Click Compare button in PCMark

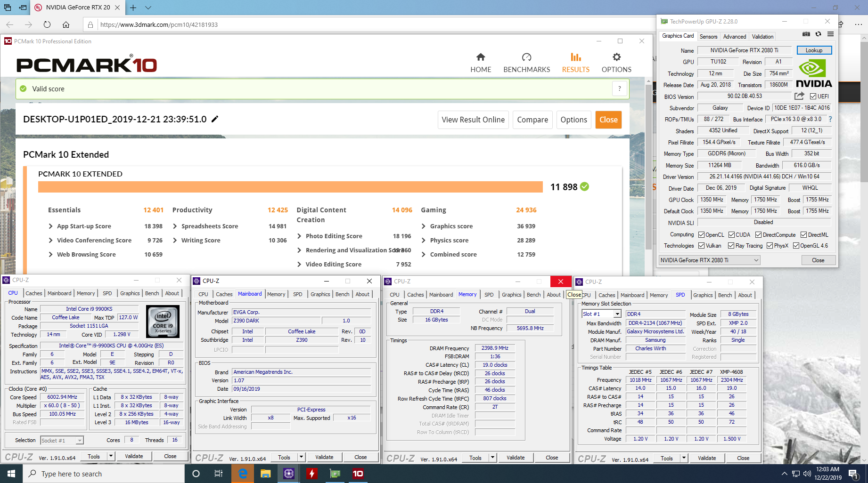tap(532, 120)
